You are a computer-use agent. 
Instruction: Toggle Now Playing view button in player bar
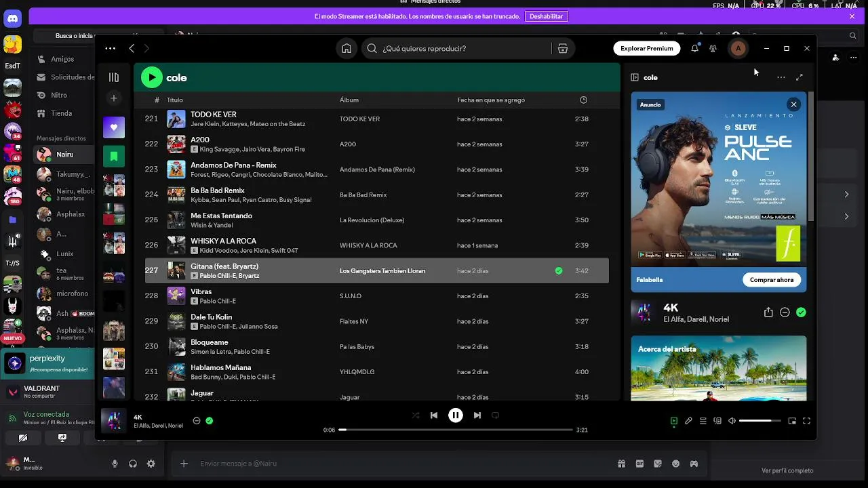673,421
